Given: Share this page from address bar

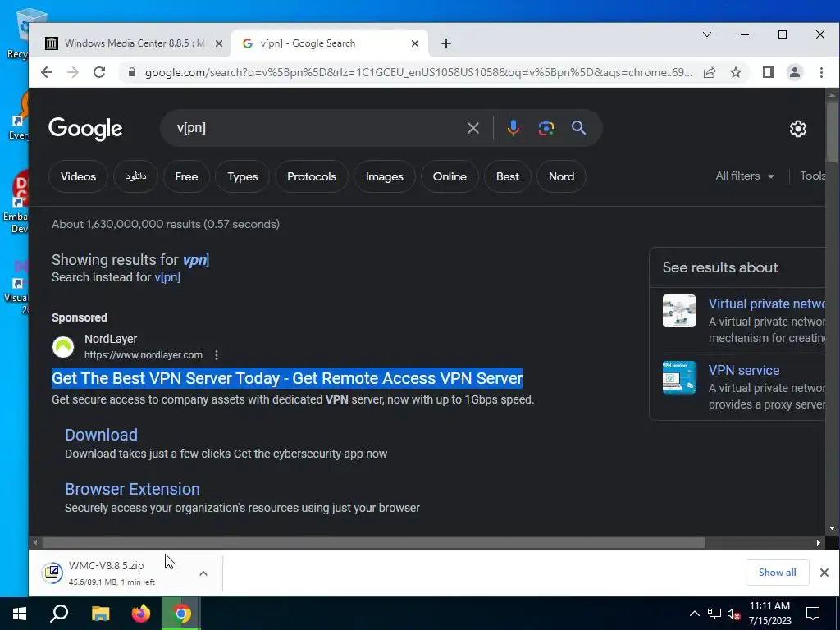Looking at the screenshot, I should [710, 72].
